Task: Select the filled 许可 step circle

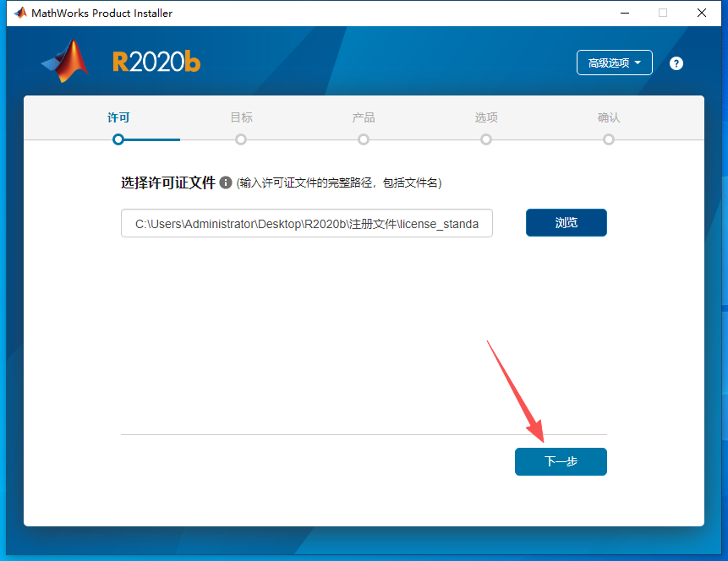Action: pyautogui.click(x=118, y=139)
